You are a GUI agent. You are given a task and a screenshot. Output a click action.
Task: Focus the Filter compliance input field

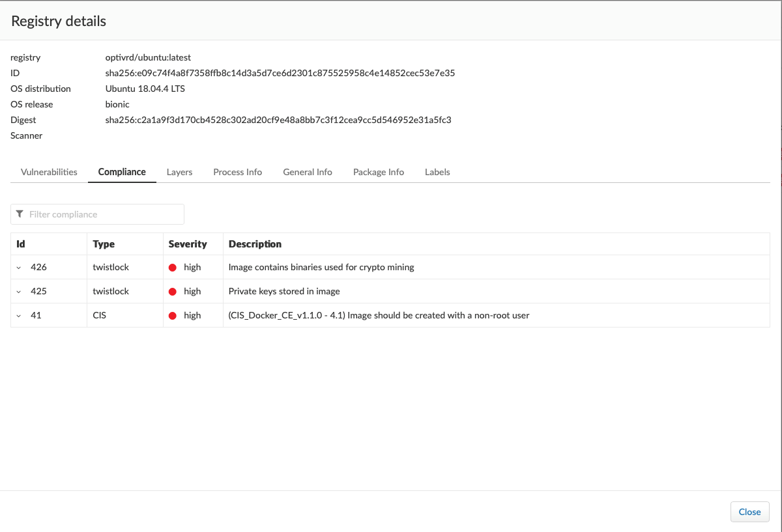104,214
